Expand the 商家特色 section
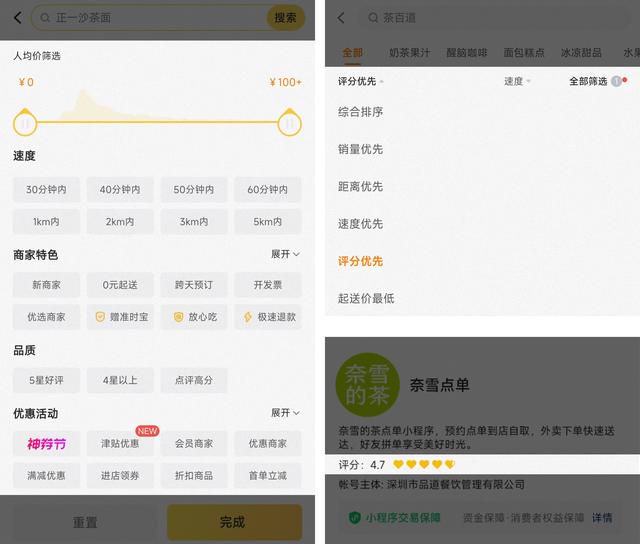 [x=285, y=254]
